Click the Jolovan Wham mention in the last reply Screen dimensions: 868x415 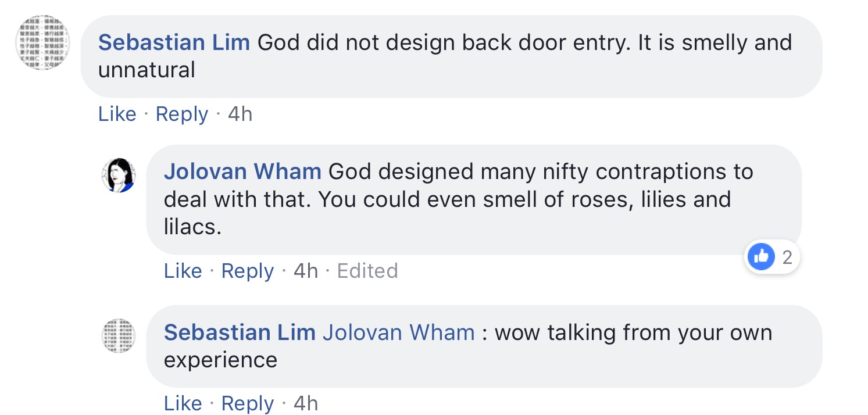[x=398, y=332]
